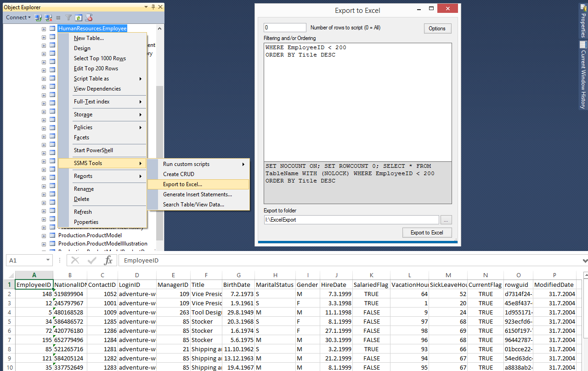The height and width of the screenshot is (371, 588).
Task: Select Production.ProductModelIllustration tree item
Action: click(103, 244)
